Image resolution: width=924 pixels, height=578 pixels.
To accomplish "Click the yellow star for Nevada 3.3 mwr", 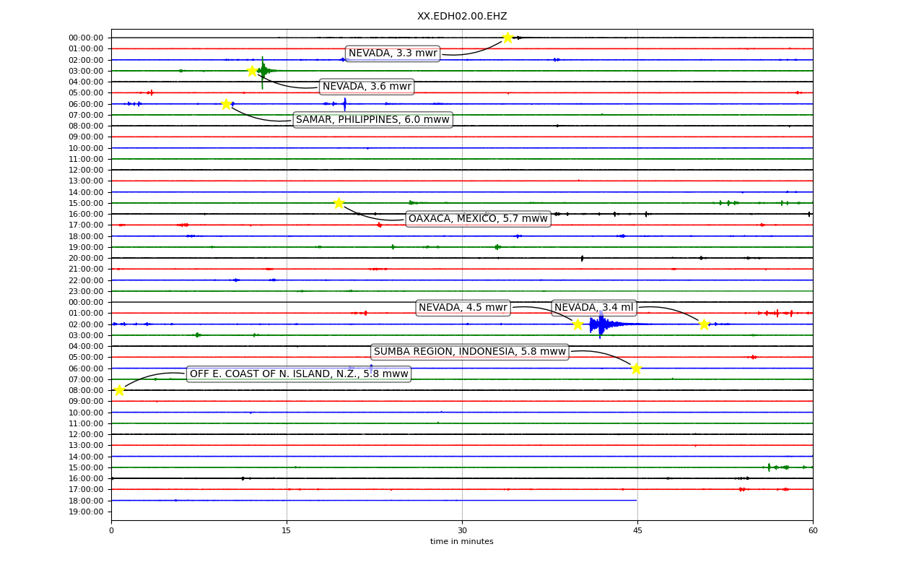I will (x=507, y=38).
